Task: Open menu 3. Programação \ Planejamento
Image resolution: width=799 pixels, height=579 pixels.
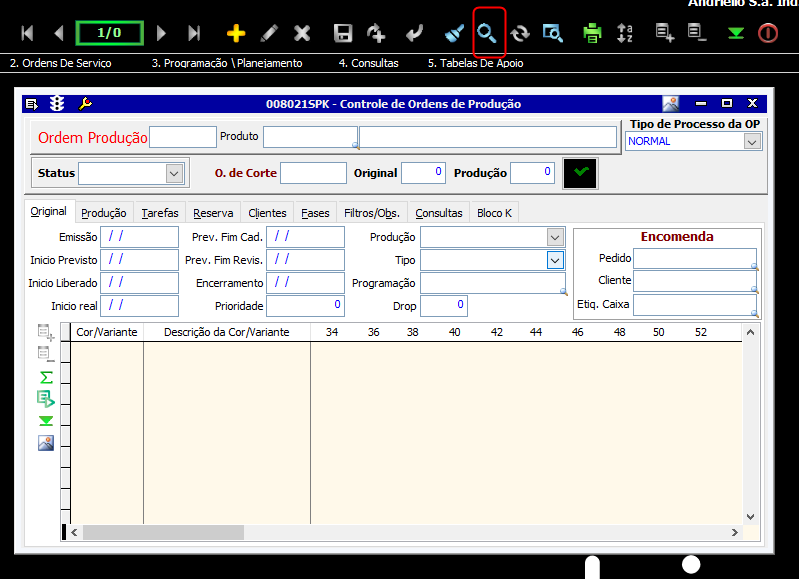Action: click(x=227, y=63)
